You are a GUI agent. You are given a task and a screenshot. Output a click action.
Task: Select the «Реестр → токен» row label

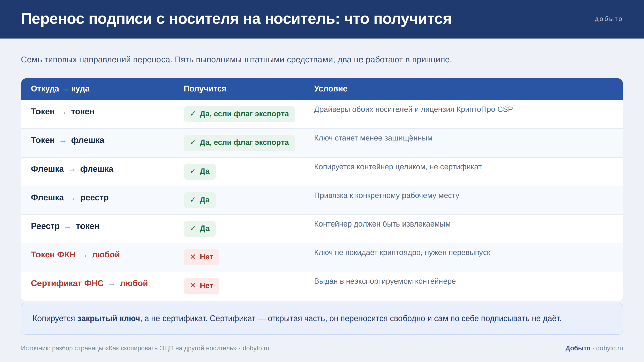click(65, 226)
